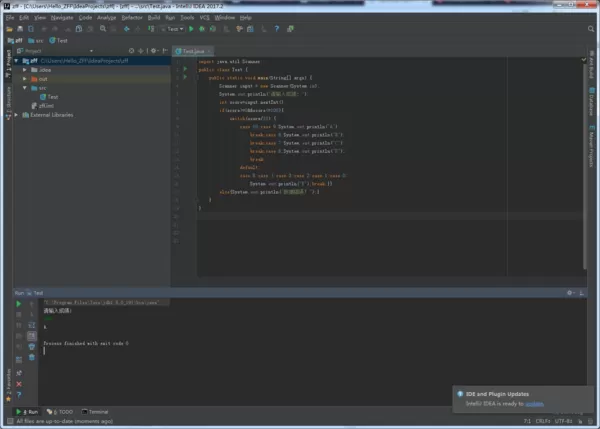Screen dimensions: 600x429
Task: Toggle tool window quick-access button in status bar
Action: click(x=10, y=421)
